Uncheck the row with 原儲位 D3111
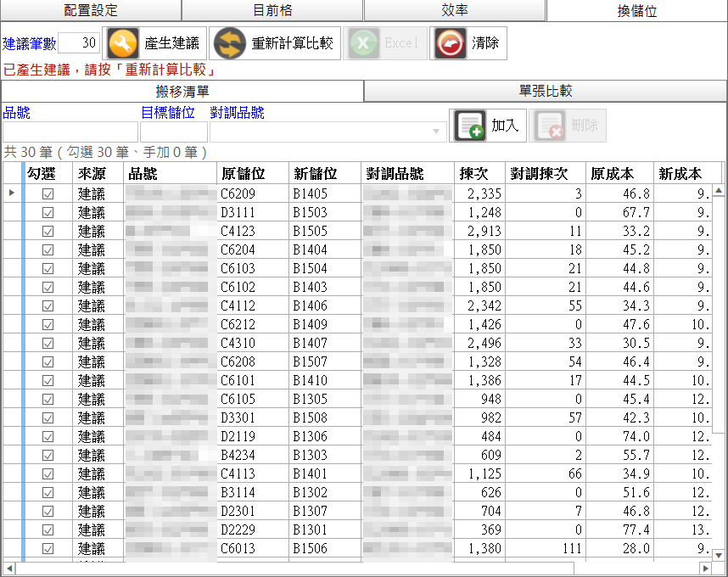This screenshot has height=577, width=728. pyautogui.click(x=48, y=212)
